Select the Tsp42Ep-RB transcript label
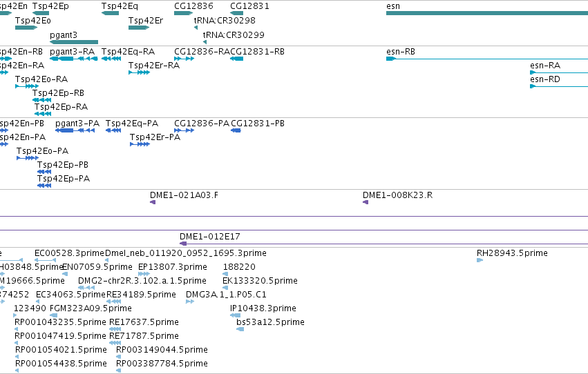Screen dimensions: 588x374 (x=58, y=93)
